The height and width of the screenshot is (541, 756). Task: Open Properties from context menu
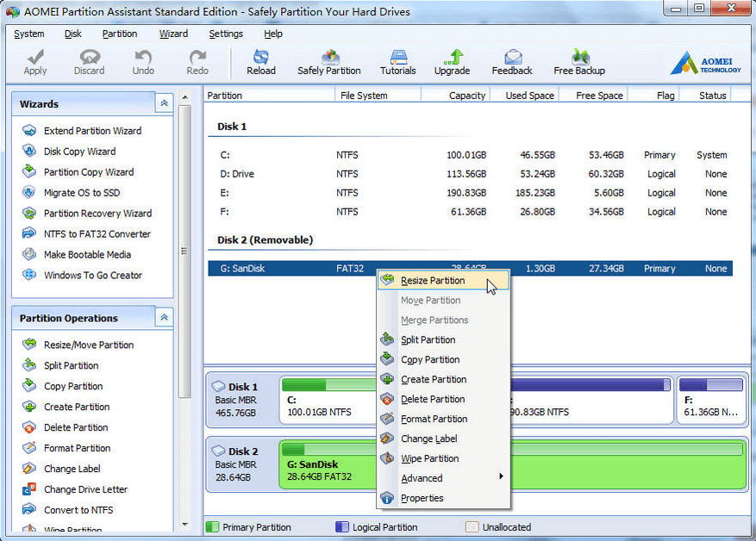[x=443, y=498]
